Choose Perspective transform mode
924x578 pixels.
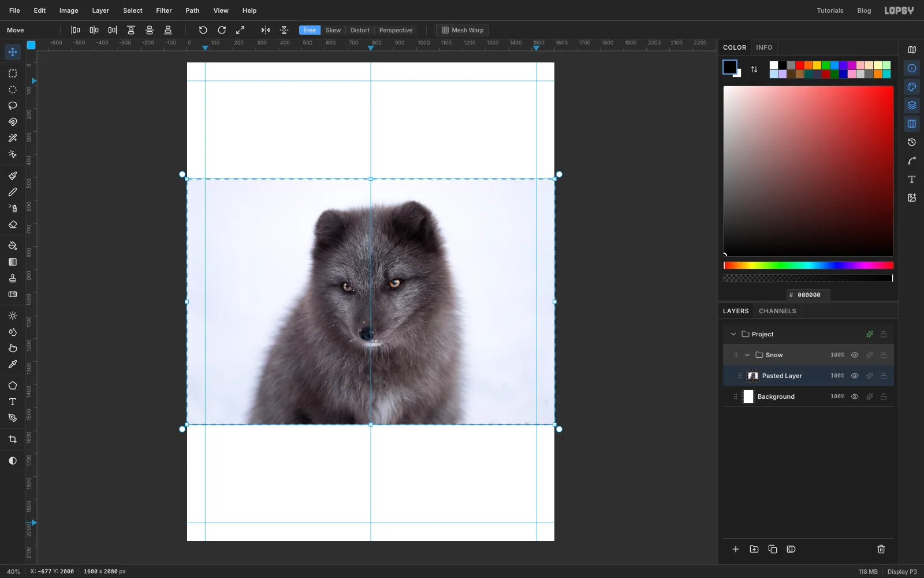click(x=396, y=30)
